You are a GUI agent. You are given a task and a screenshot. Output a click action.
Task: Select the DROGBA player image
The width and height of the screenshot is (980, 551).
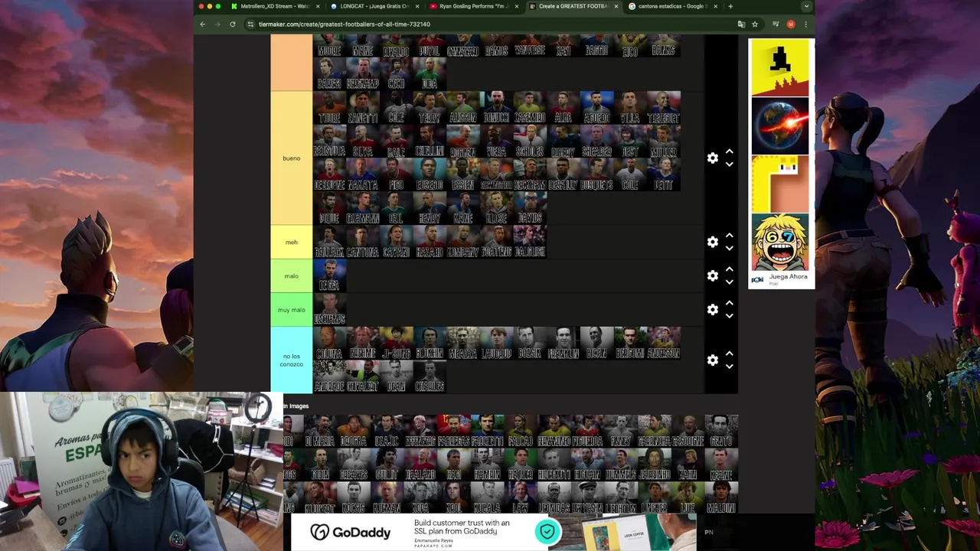click(x=353, y=431)
